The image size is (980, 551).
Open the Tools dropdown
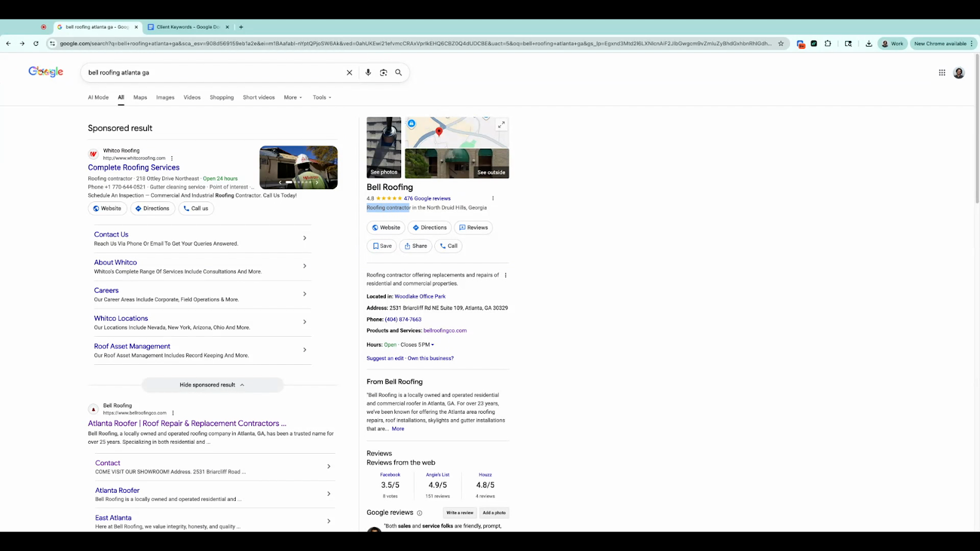[x=322, y=97]
